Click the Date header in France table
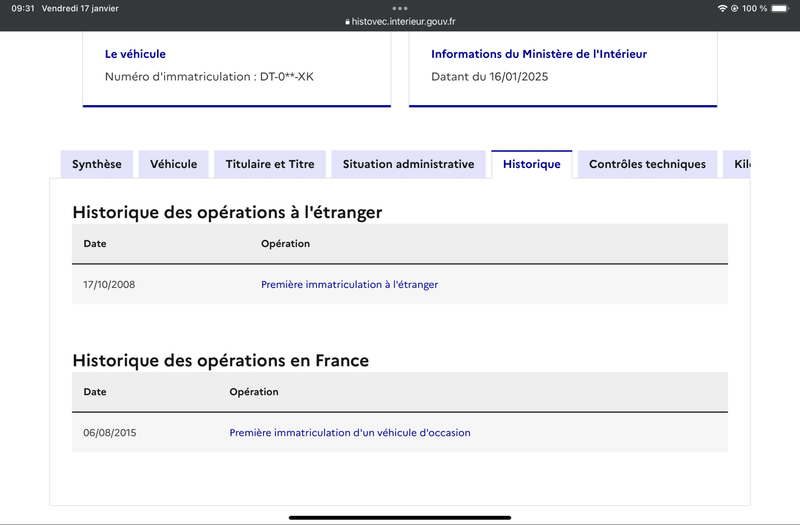The image size is (800, 525). pos(95,391)
